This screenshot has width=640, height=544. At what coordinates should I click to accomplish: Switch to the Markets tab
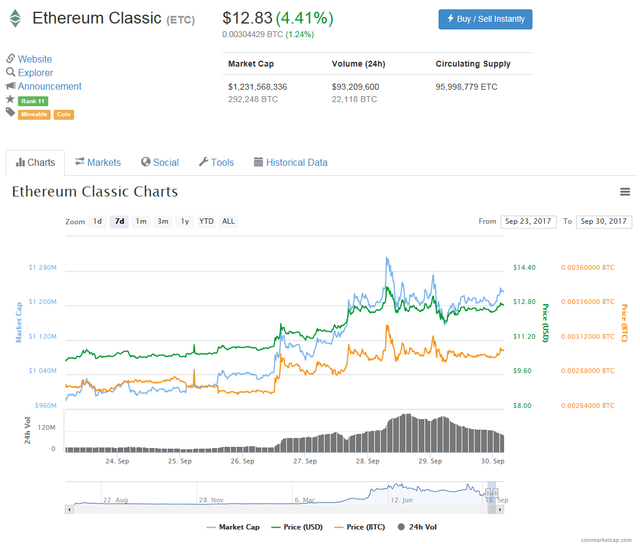98,162
